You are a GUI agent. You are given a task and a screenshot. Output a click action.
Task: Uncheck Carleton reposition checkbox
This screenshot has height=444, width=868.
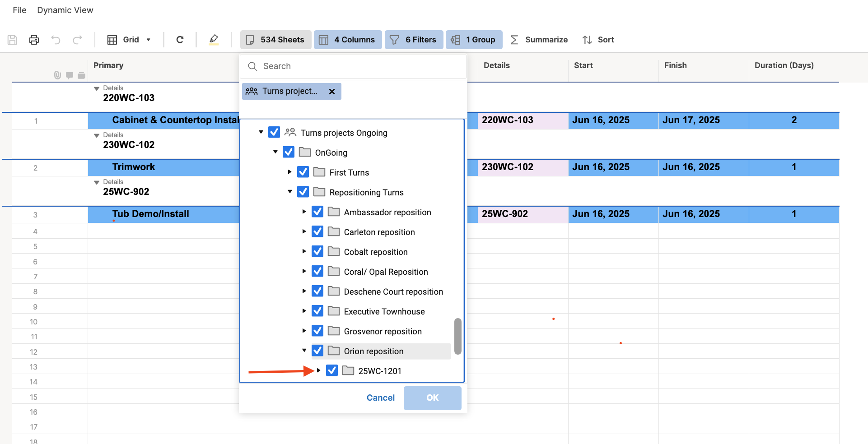click(317, 231)
